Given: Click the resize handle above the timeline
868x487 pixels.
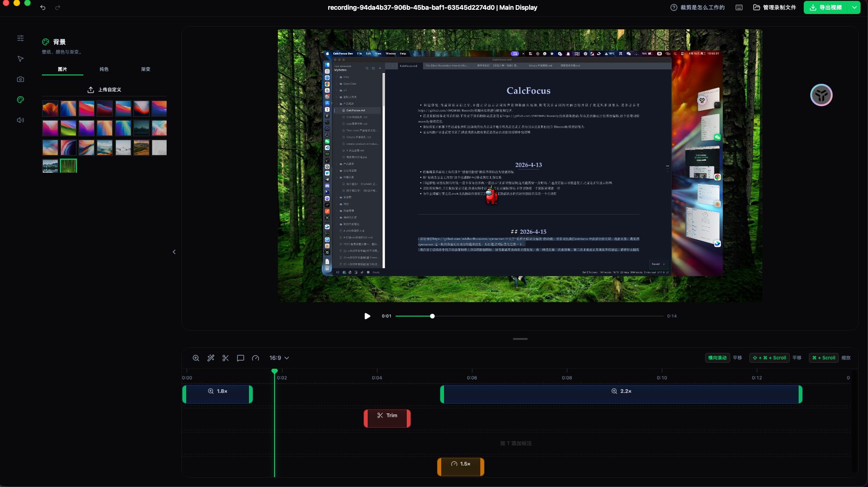Looking at the screenshot, I should point(520,339).
